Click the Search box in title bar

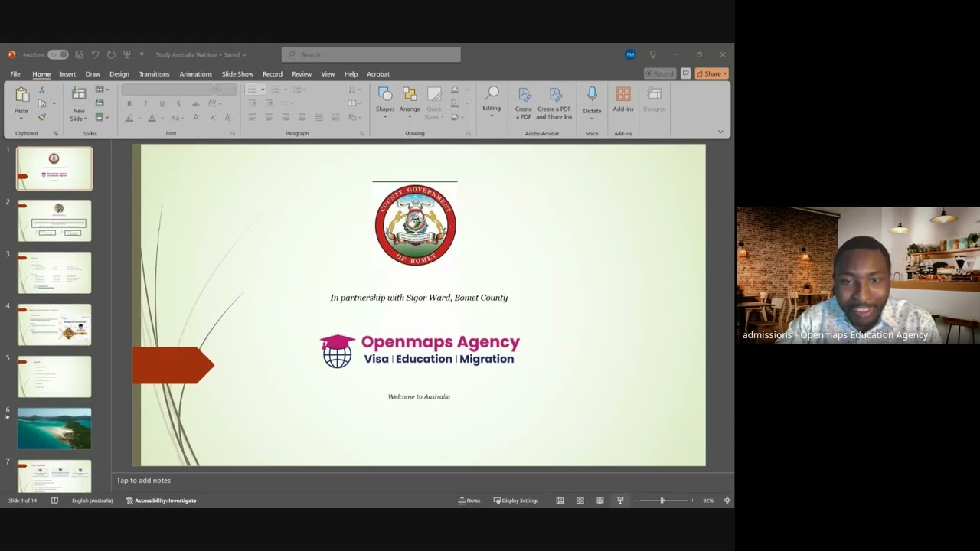tap(371, 54)
